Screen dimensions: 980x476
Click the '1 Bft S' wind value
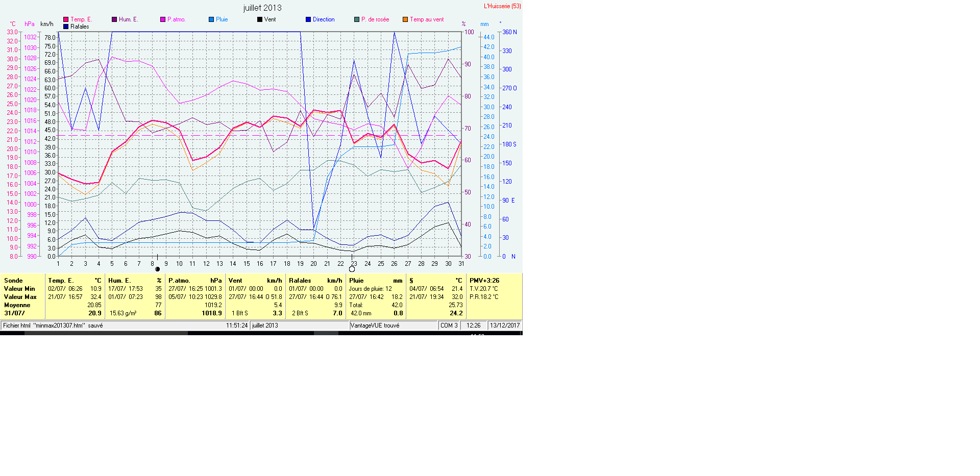click(x=240, y=313)
